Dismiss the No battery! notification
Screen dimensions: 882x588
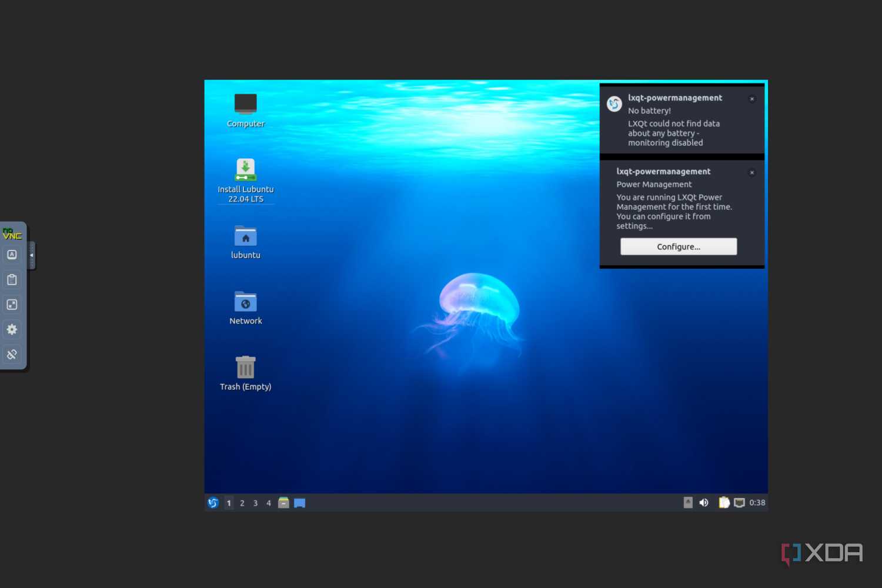[x=752, y=99]
